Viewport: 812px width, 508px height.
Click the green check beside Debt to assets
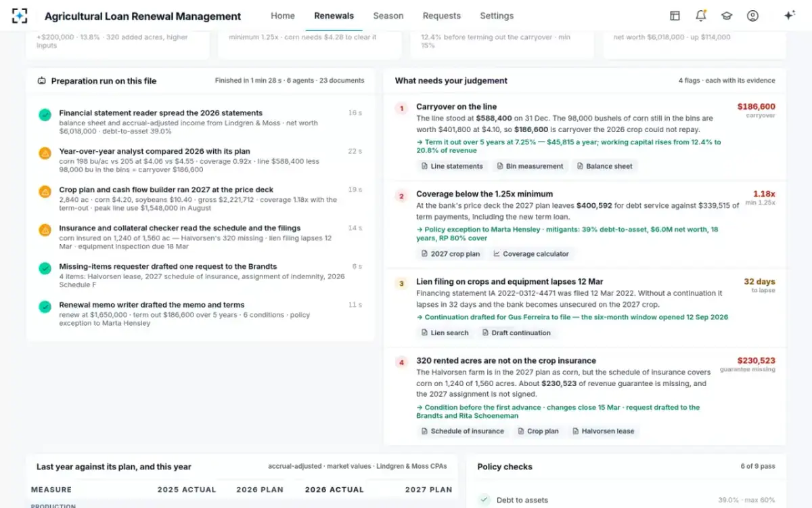point(484,500)
